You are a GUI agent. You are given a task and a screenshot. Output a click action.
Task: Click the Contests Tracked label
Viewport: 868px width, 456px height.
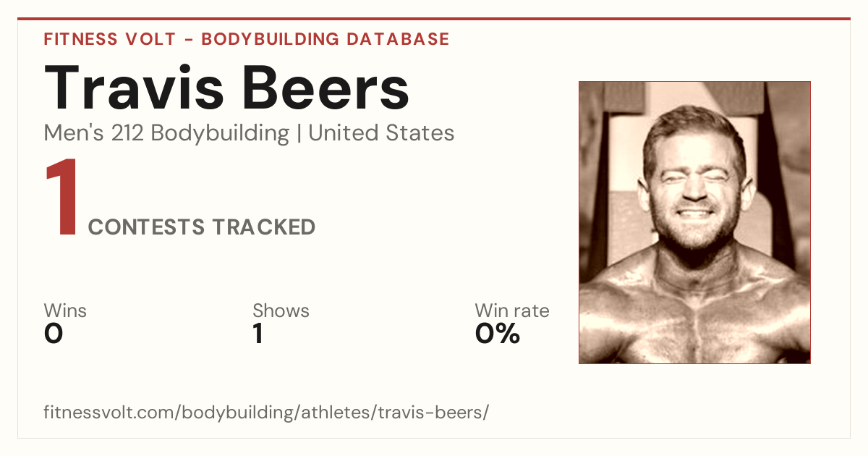(202, 227)
